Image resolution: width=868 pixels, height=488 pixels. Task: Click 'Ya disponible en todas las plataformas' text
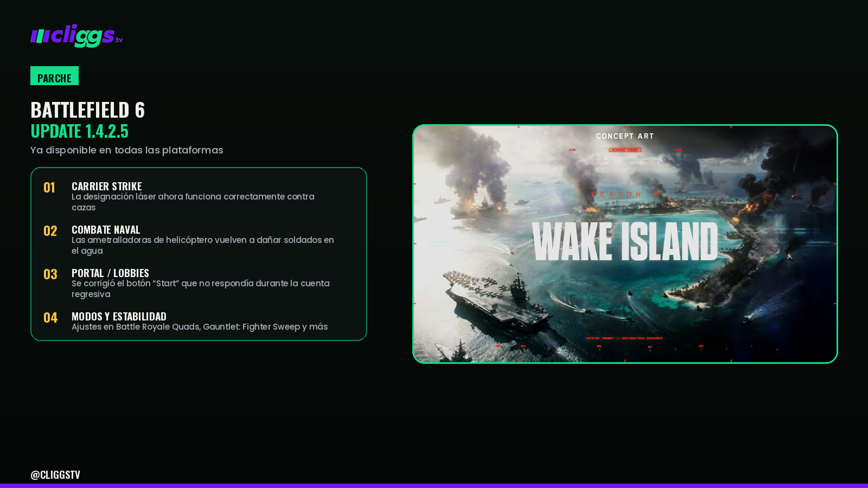(x=127, y=150)
